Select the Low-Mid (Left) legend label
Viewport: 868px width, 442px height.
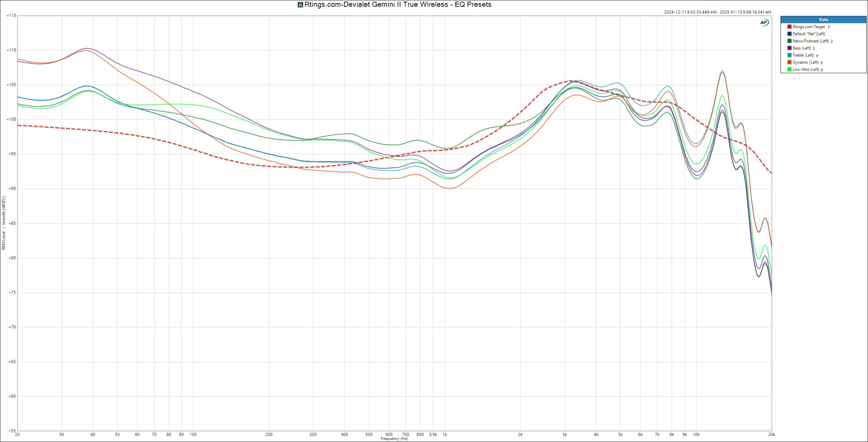pos(806,69)
